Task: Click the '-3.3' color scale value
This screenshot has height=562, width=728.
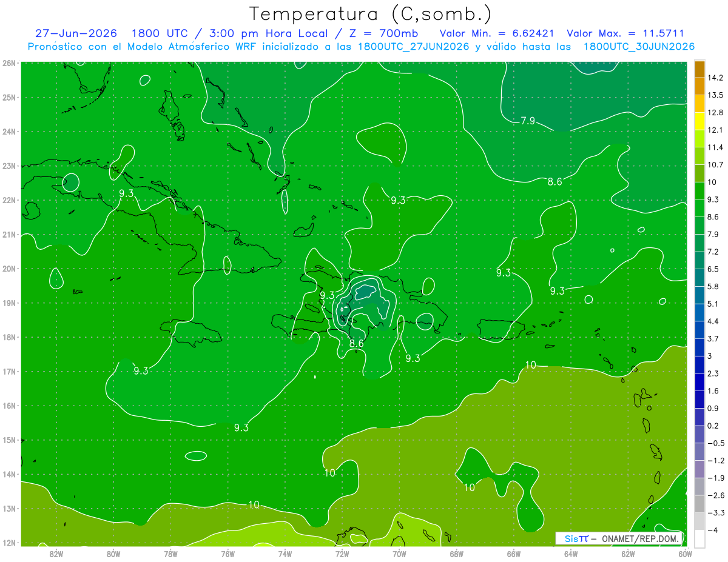Action: [x=715, y=513]
